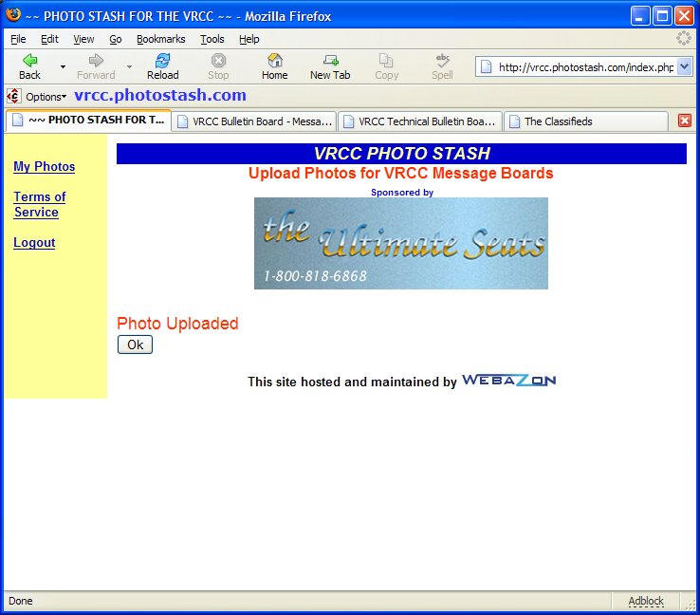Open the Edit menu
This screenshot has width=700, height=615.
pos(49,39)
